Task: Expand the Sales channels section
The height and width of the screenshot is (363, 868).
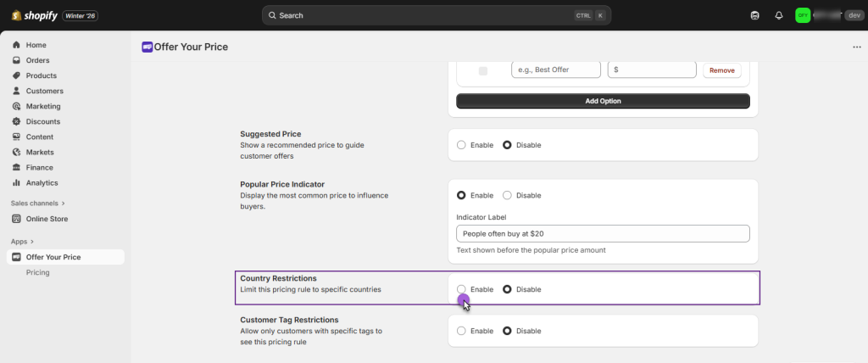Action: coord(62,204)
